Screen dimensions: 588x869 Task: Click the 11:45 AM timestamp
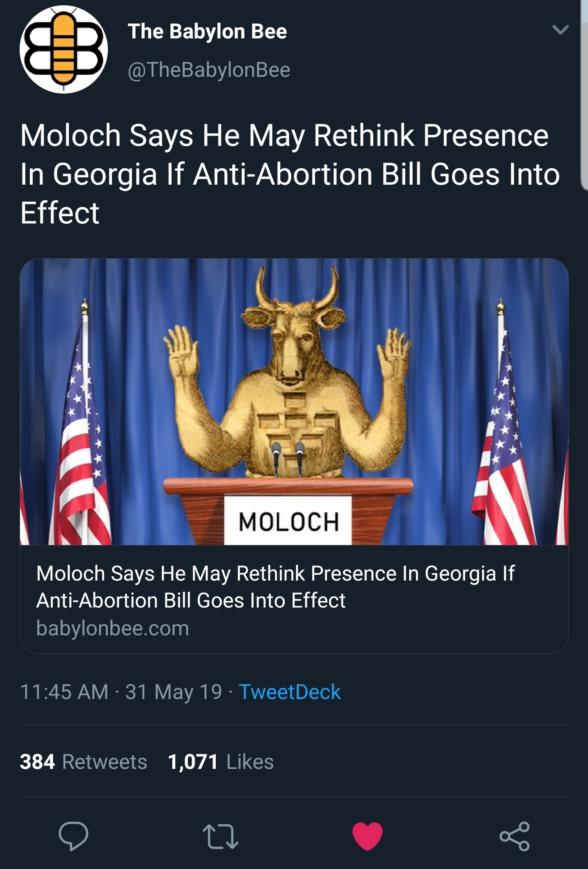coord(64,692)
